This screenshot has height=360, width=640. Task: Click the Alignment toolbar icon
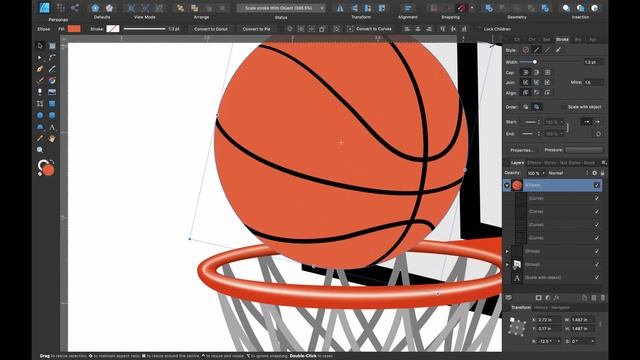pos(407,8)
